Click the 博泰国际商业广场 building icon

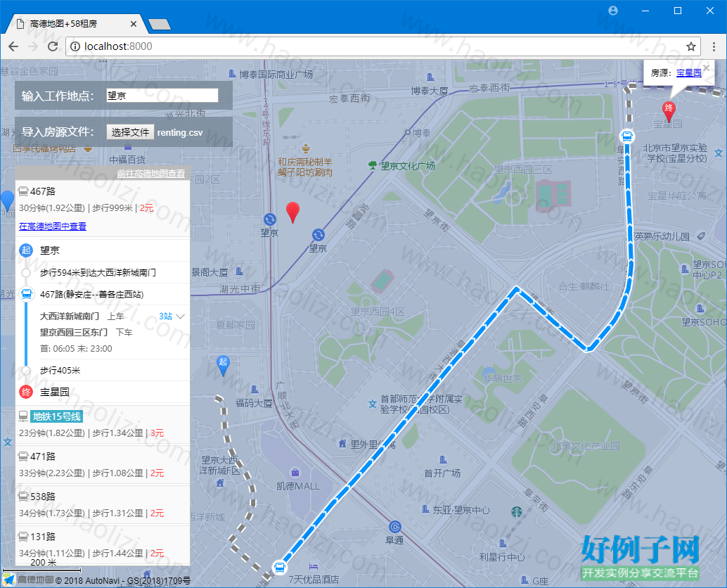pos(232,74)
